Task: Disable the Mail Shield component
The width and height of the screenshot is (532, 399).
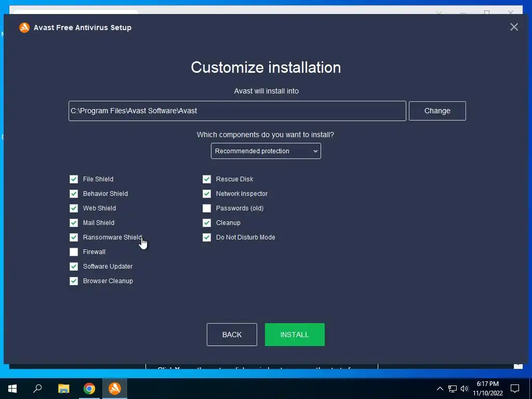Action: click(x=74, y=223)
